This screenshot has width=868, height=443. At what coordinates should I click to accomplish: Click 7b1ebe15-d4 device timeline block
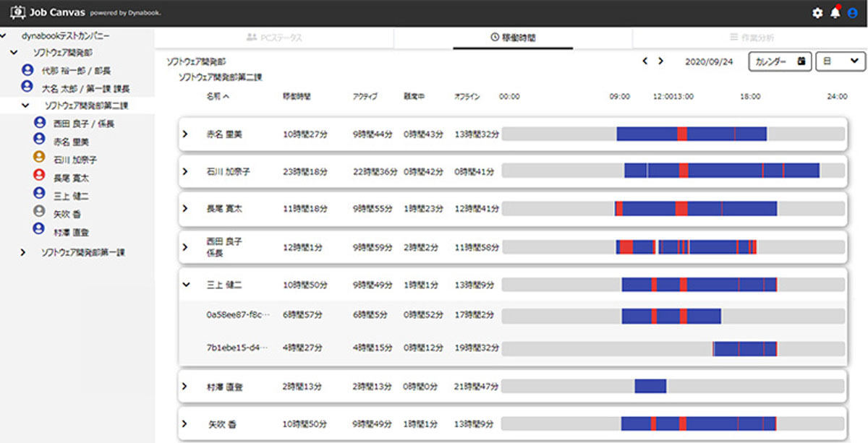point(745,348)
